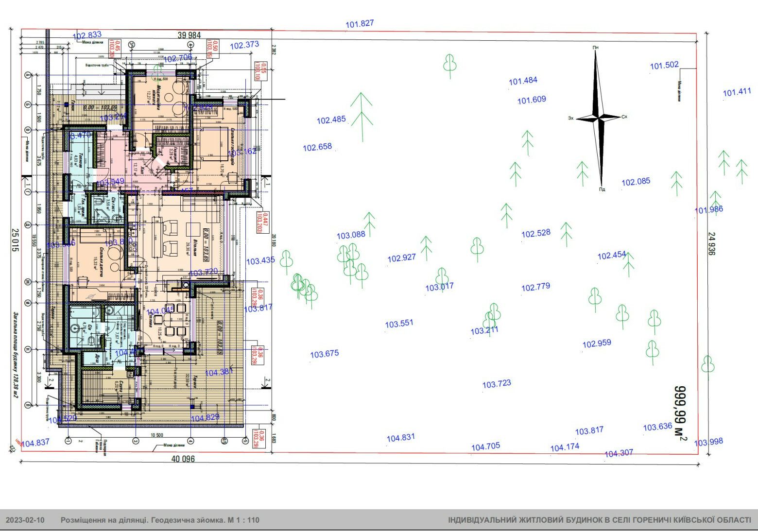Click elevation label 102.779
The height and width of the screenshot is (532, 758).
535,287
